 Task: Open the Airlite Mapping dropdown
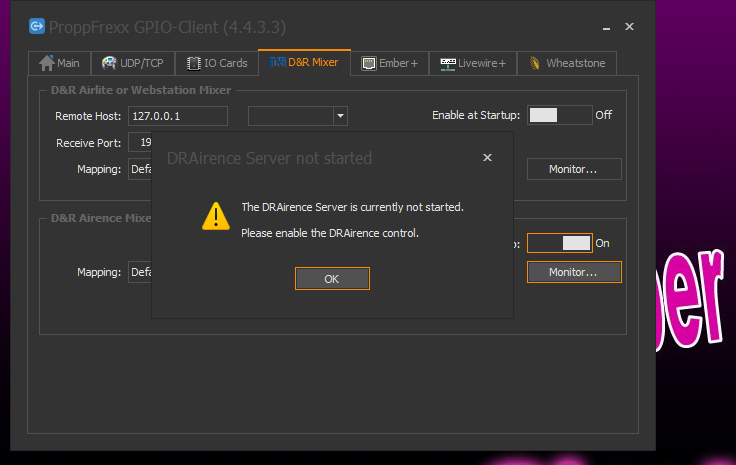click(140, 169)
